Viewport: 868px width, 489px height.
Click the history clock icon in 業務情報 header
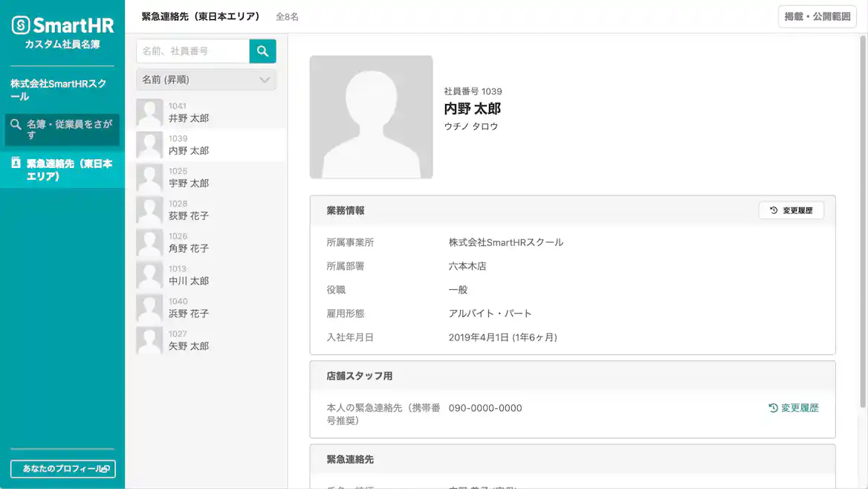(x=771, y=210)
